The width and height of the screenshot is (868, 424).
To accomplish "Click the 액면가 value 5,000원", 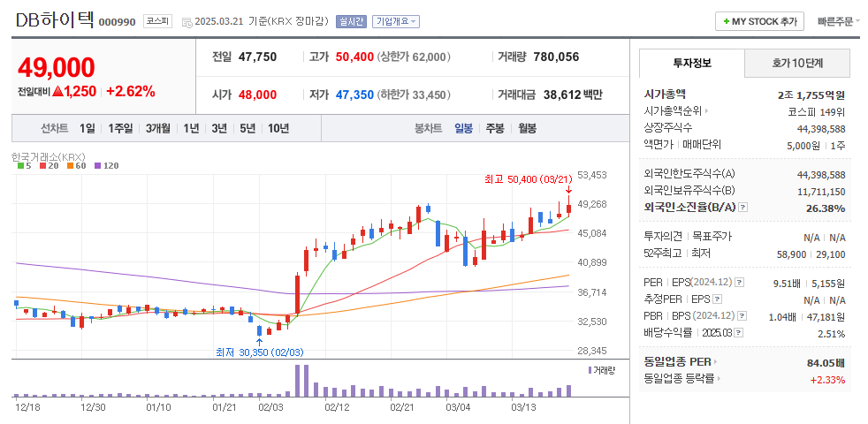I will click(x=803, y=145).
